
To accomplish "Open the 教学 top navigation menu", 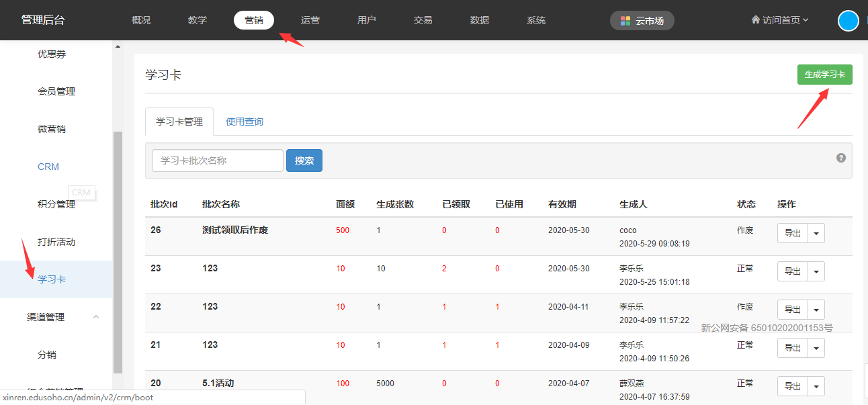I will point(198,20).
